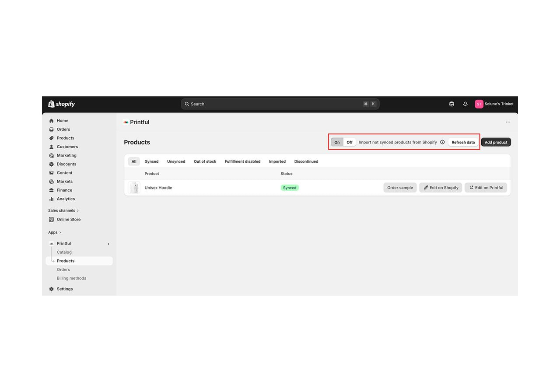Click the Edit on Shopify button
This screenshot has width=560, height=392.
point(441,188)
